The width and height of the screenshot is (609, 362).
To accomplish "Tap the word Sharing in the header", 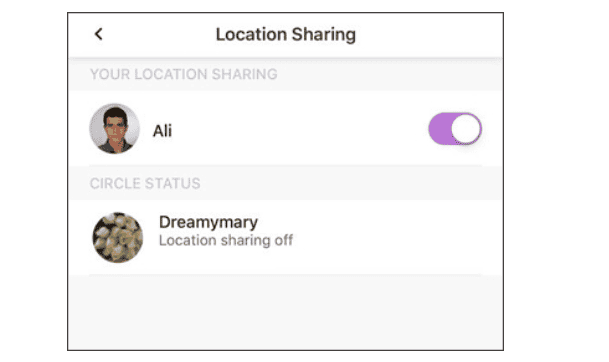I will click(324, 35).
